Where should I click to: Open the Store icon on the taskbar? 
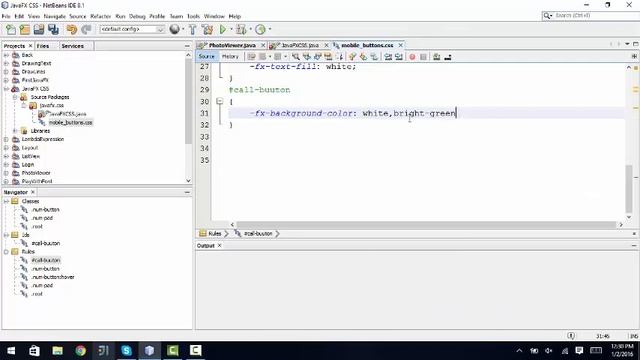(34, 351)
